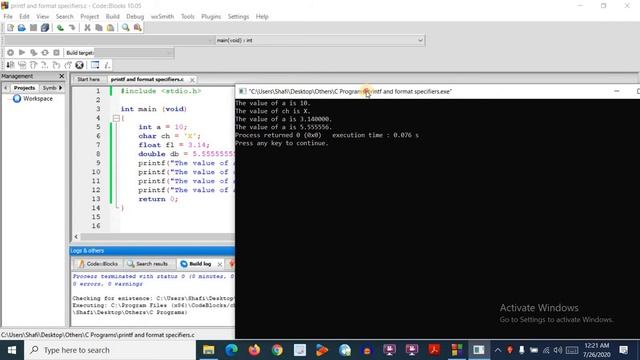Click the Find magnifier icon
Screen dimensions: 640x360
tap(126, 28)
